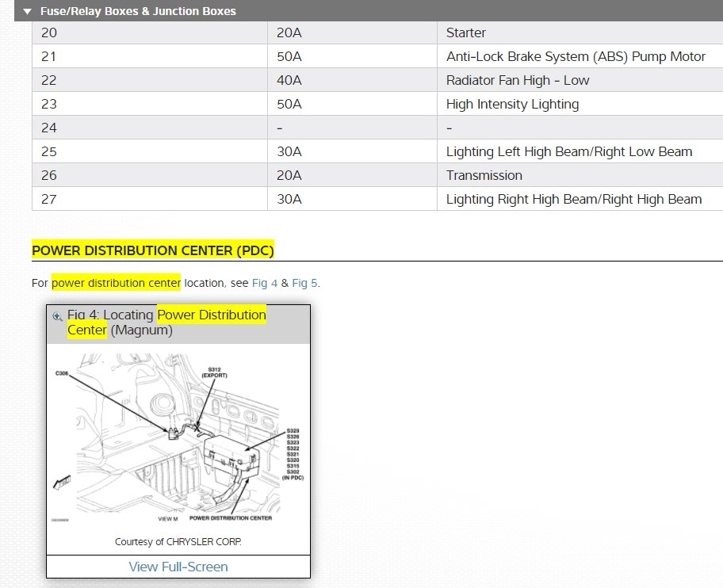Click the Fuse/Relay Boxes & Junction Boxes header title
723x588 pixels.
tap(138, 11)
